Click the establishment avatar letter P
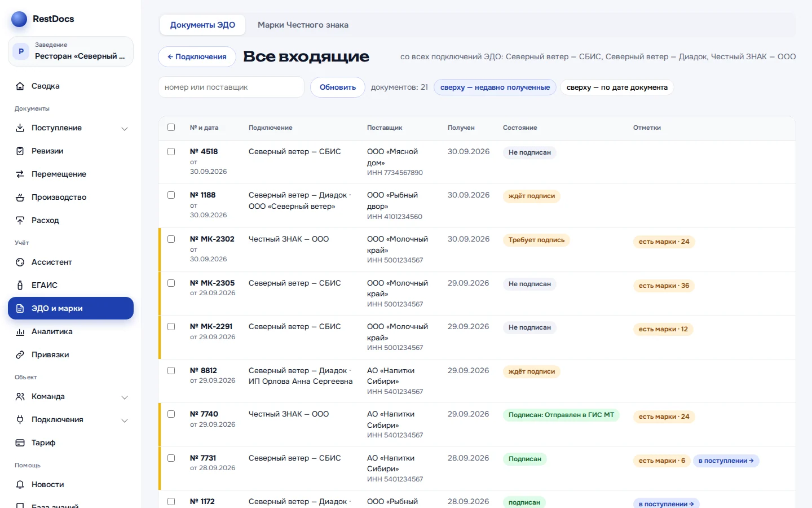The image size is (812, 508). 21,51
